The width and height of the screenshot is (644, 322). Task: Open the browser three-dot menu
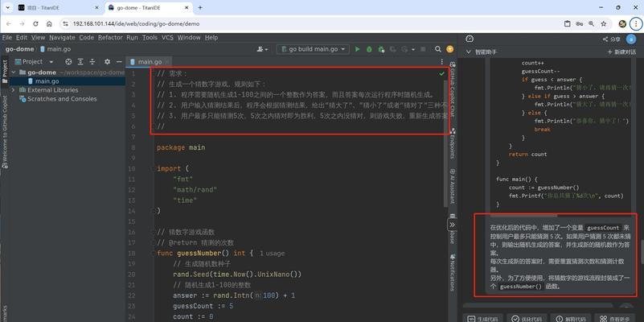[635, 24]
